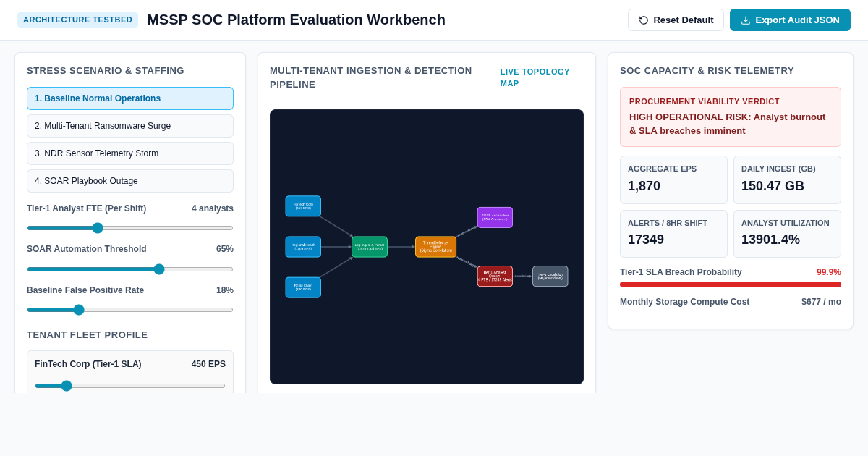Image resolution: width=868 pixels, height=456 pixels.
Task: Click the Retail Chain node in topology map
Action: (x=303, y=287)
